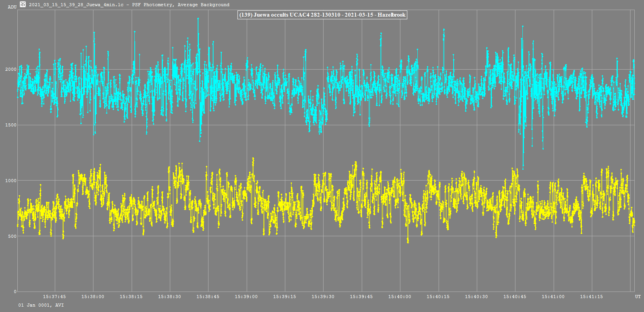The image size is (644, 312).
Task: Click the file name header text '2021_03_15_15_39_28_Juewa_4min.lc'
Action: [x=76, y=5]
